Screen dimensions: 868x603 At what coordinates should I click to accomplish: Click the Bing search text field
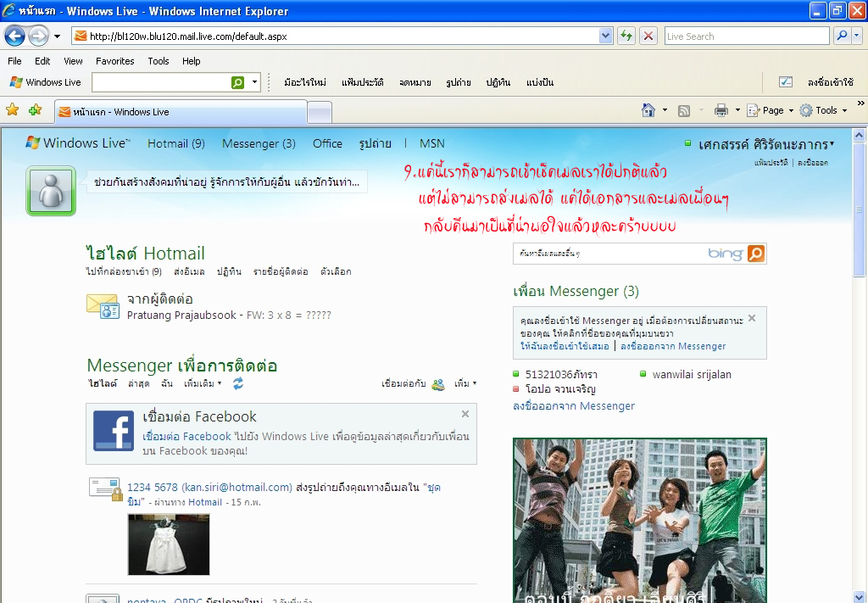(x=609, y=254)
